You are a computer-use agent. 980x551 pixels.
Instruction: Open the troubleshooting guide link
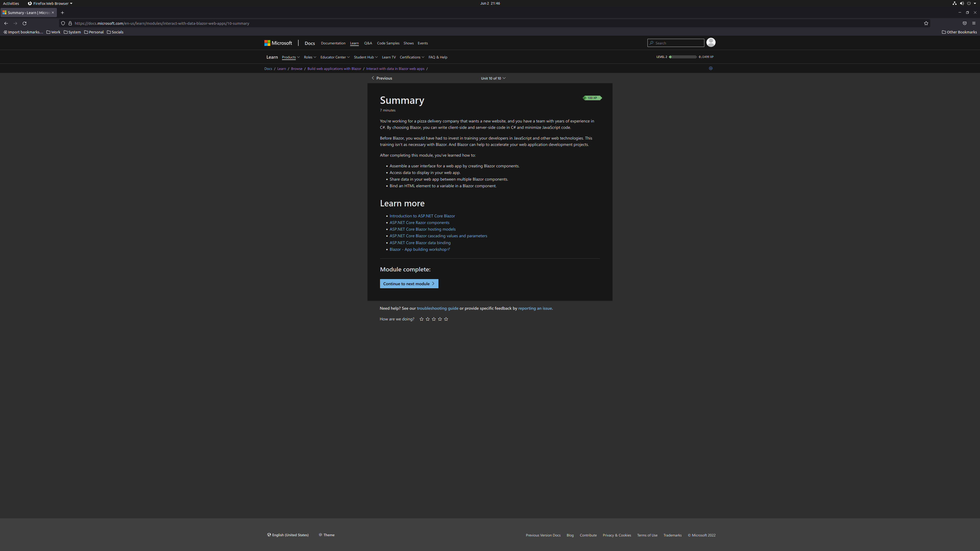(437, 308)
